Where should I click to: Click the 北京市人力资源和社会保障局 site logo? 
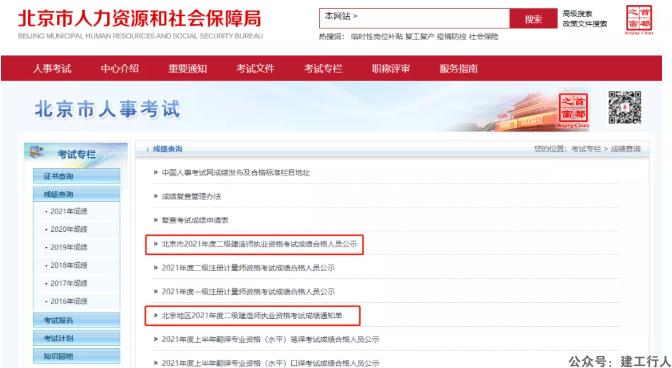coord(140,24)
